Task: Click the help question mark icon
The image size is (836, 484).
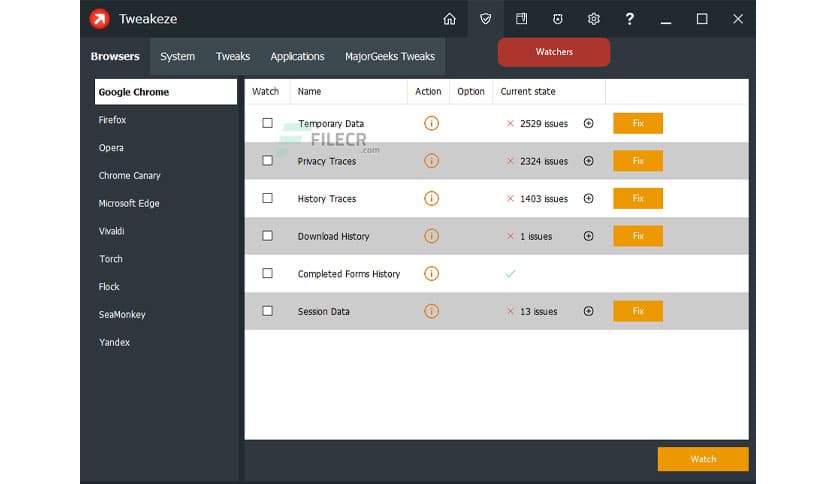Action: pos(629,19)
